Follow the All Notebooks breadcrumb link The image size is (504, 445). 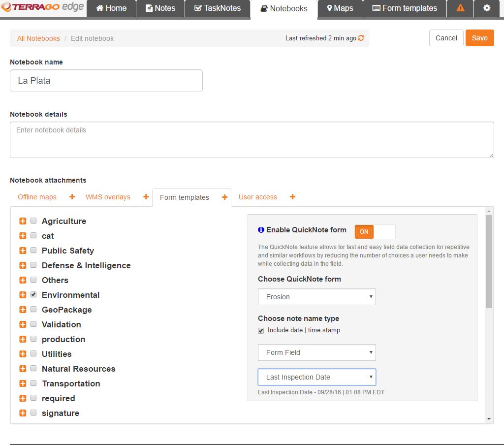tap(38, 38)
